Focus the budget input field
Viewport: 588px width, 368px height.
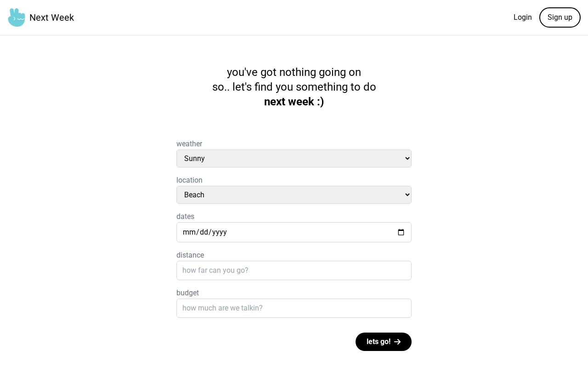coord(294,308)
